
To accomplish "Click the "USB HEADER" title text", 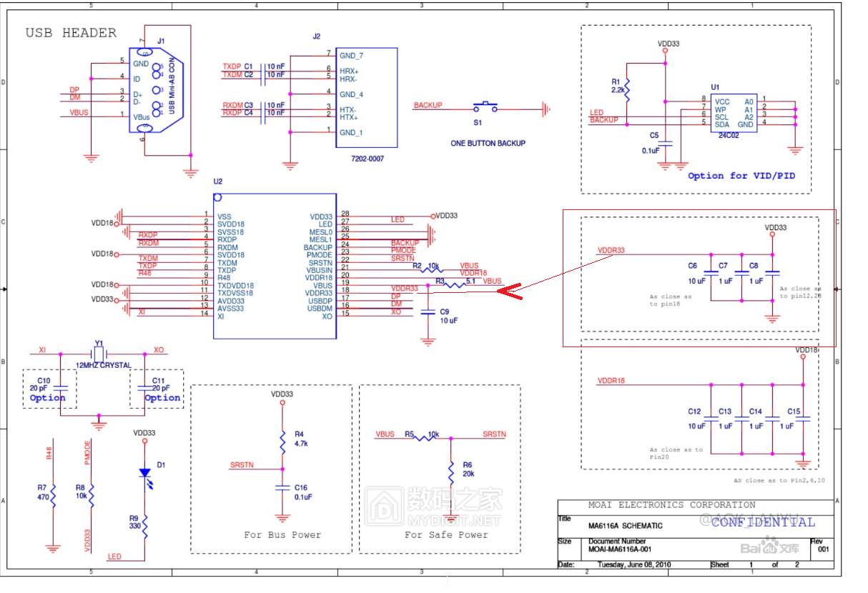I will coord(71,33).
